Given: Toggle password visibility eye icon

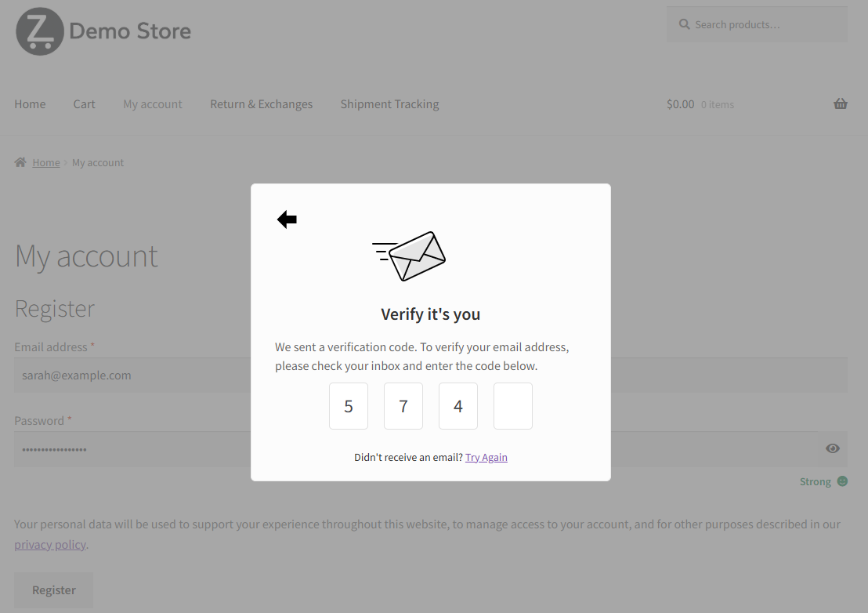Looking at the screenshot, I should pos(833,448).
